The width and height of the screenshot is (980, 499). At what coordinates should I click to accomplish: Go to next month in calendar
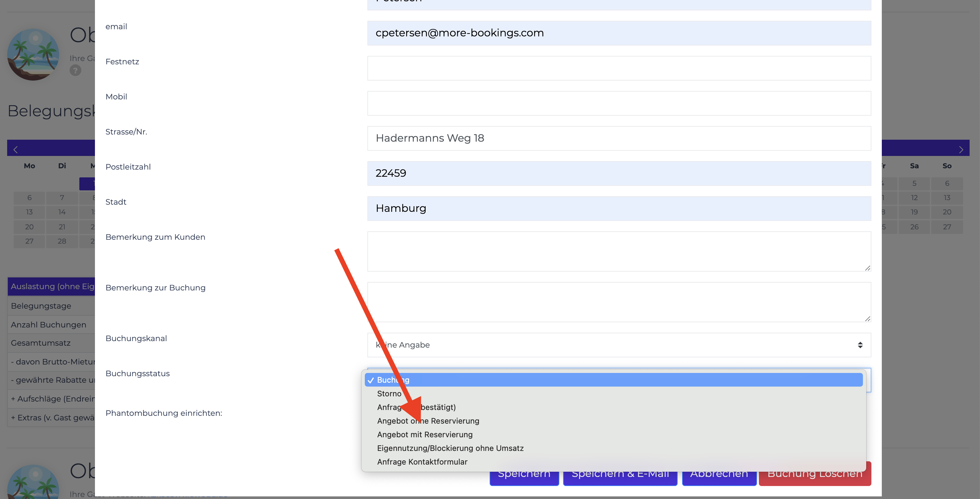point(961,150)
